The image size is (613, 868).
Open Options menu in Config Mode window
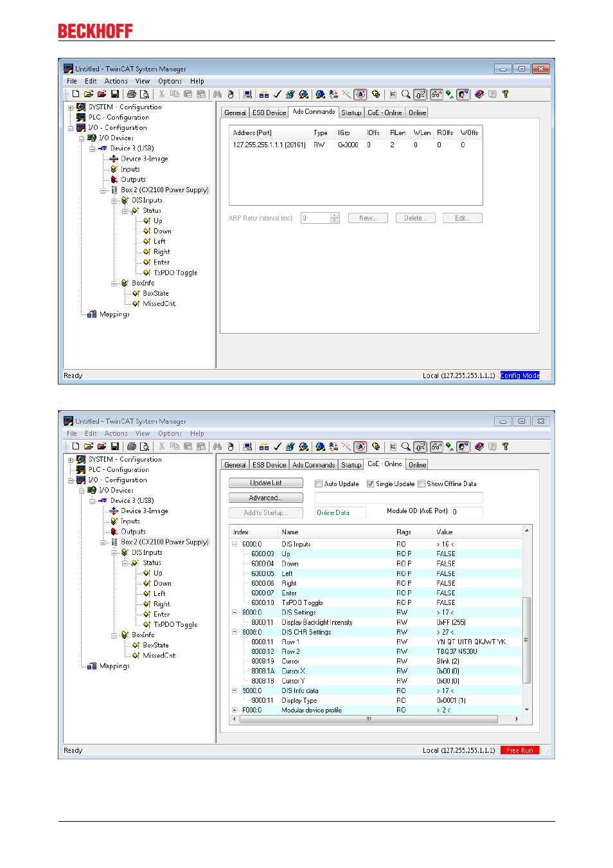point(170,82)
